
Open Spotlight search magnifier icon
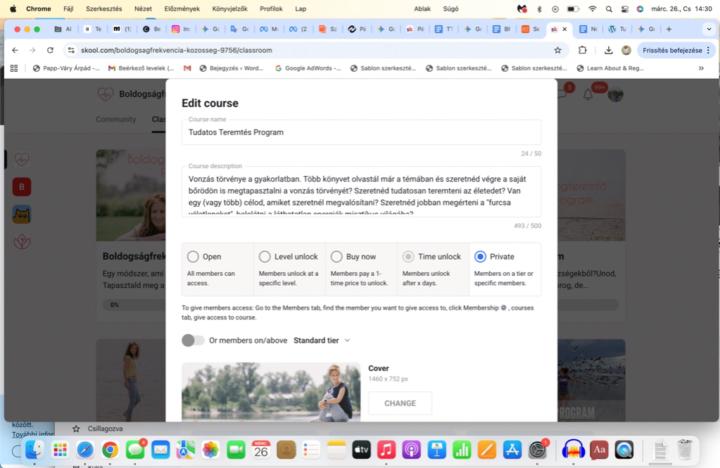pos(608,9)
